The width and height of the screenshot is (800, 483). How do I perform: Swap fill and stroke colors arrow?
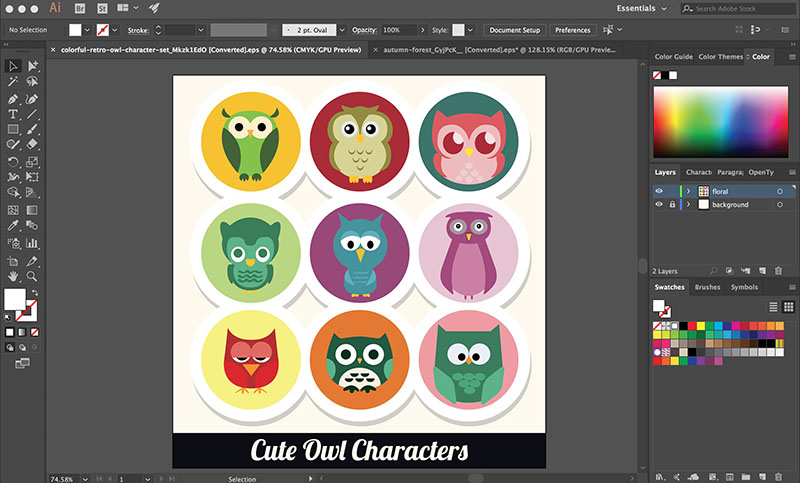tap(35, 293)
